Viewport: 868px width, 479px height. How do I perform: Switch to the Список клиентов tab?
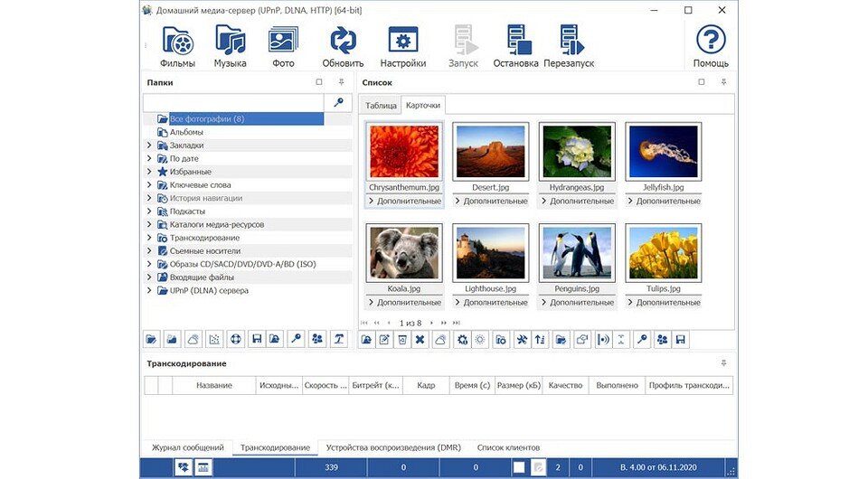[x=508, y=447]
